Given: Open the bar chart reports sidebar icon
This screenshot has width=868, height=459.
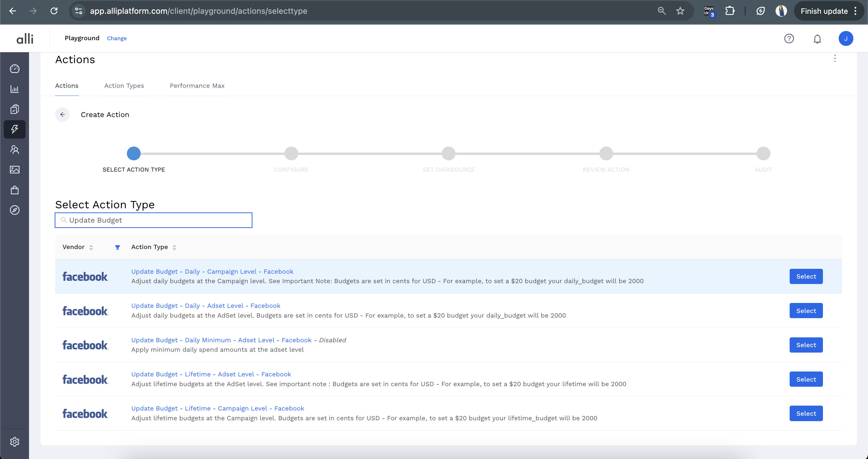Looking at the screenshot, I should point(14,89).
